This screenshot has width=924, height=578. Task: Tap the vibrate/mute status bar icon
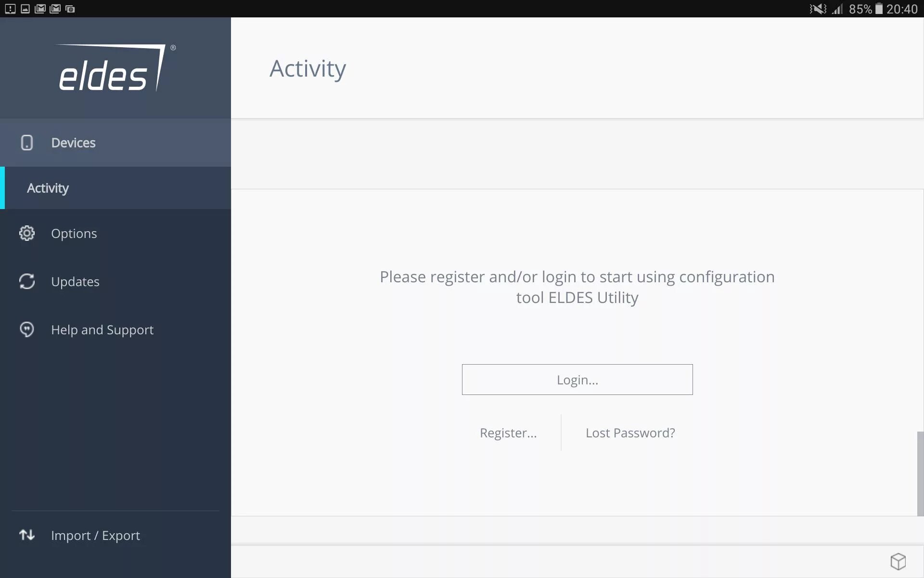(818, 9)
